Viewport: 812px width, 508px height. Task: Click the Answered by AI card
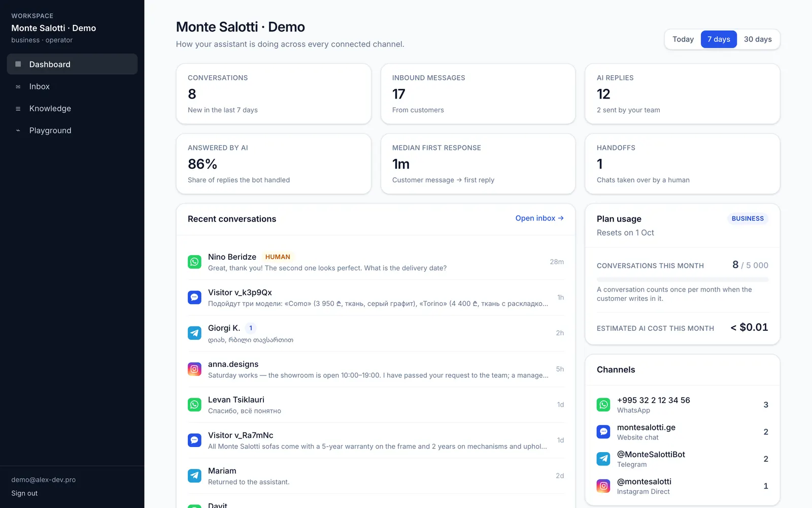click(274, 164)
